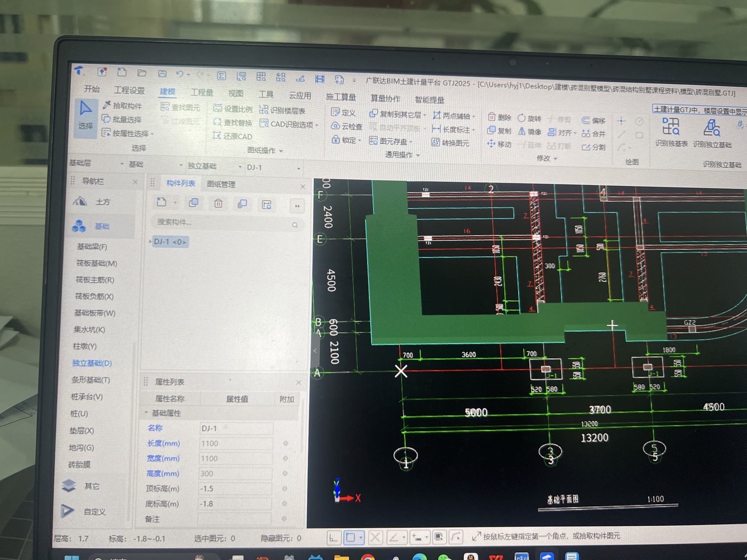Click the 分割 tool
This screenshot has width=747, height=560.
coord(594,147)
